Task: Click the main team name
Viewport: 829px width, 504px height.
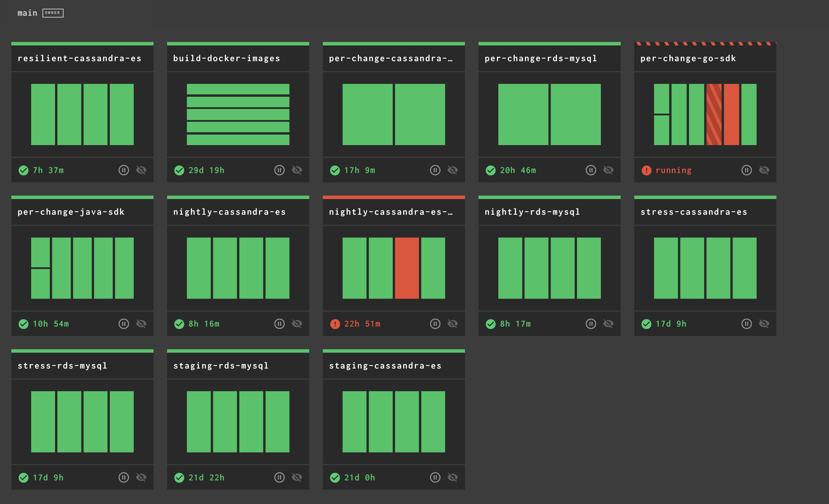Action: (27, 13)
